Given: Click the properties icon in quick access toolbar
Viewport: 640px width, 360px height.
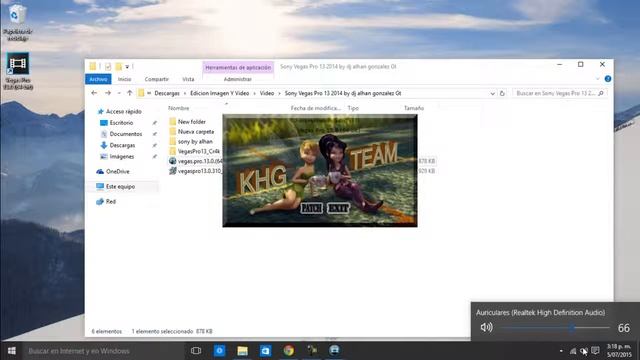Looking at the screenshot, I should pyautogui.click(x=108, y=67).
